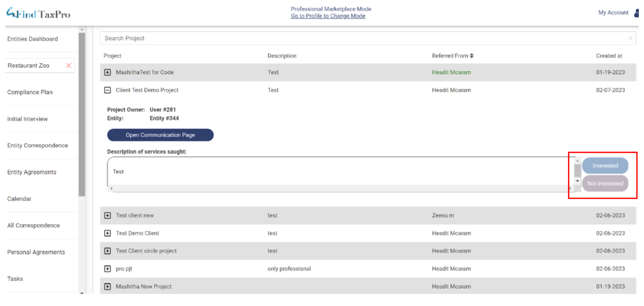The height and width of the screenshot is (306, 644).
Task: Sort by Referred From column
Action: pos(471,56)
